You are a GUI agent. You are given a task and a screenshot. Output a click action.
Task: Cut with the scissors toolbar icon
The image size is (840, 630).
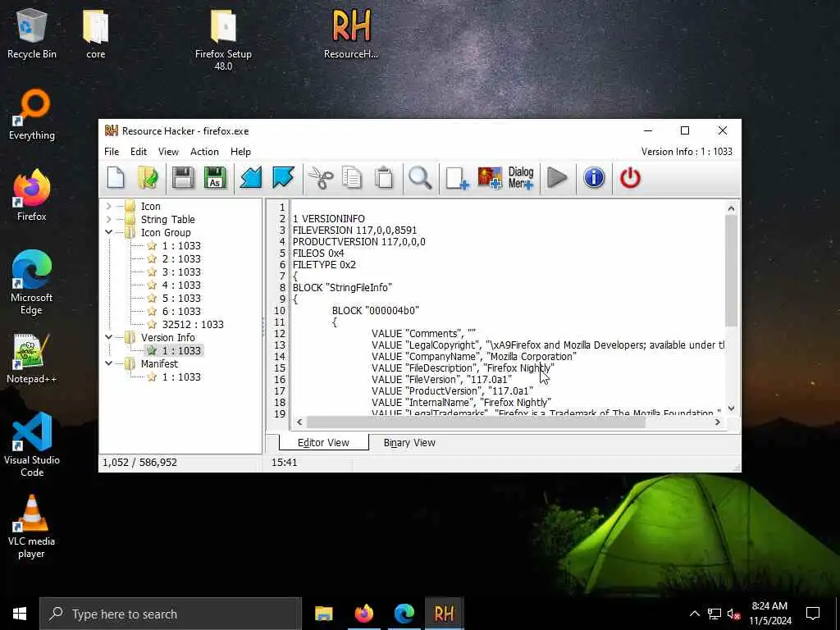321,178
